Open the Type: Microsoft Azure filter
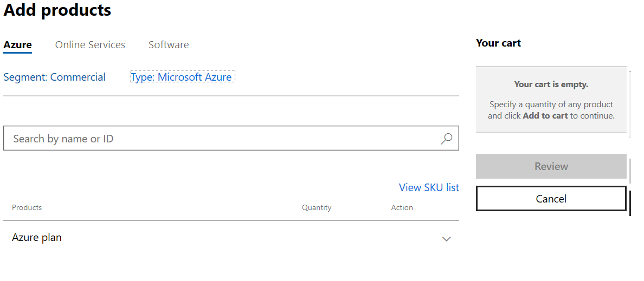 click(182, 77)
